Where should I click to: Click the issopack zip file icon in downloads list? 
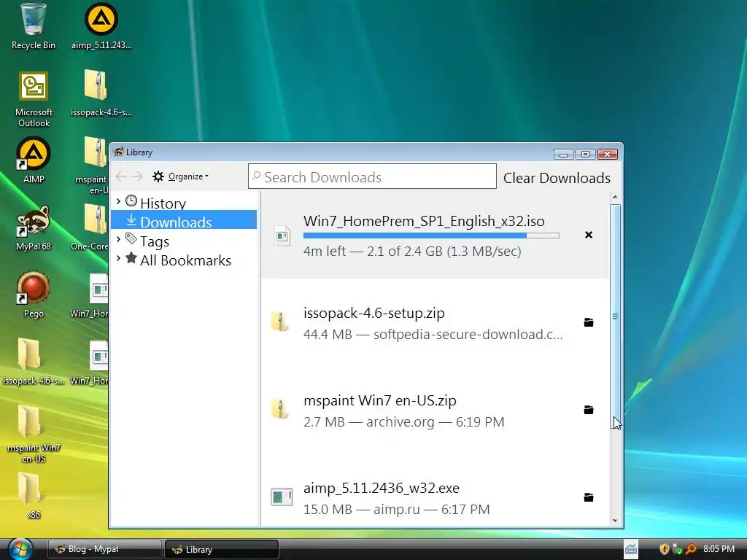click(280, 322)
